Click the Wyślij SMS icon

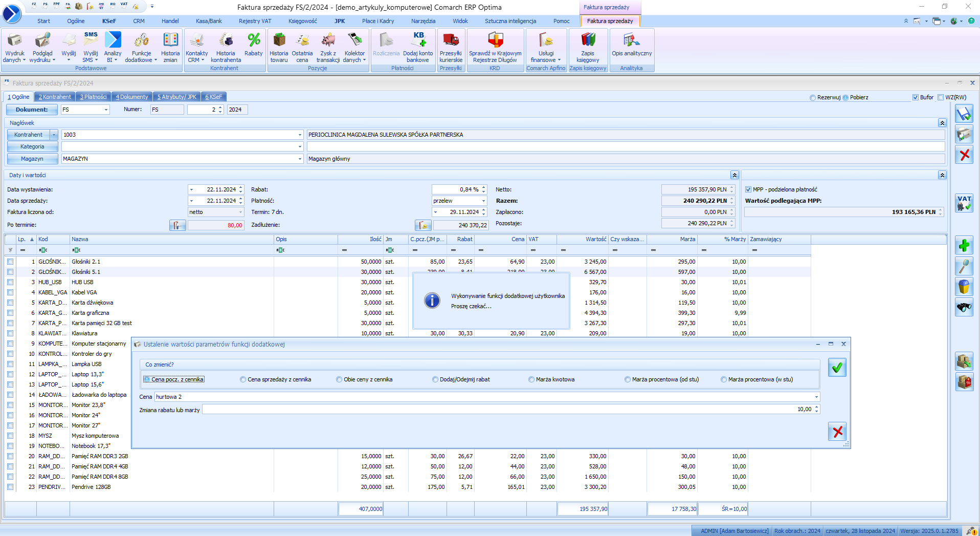pos(91,47)
